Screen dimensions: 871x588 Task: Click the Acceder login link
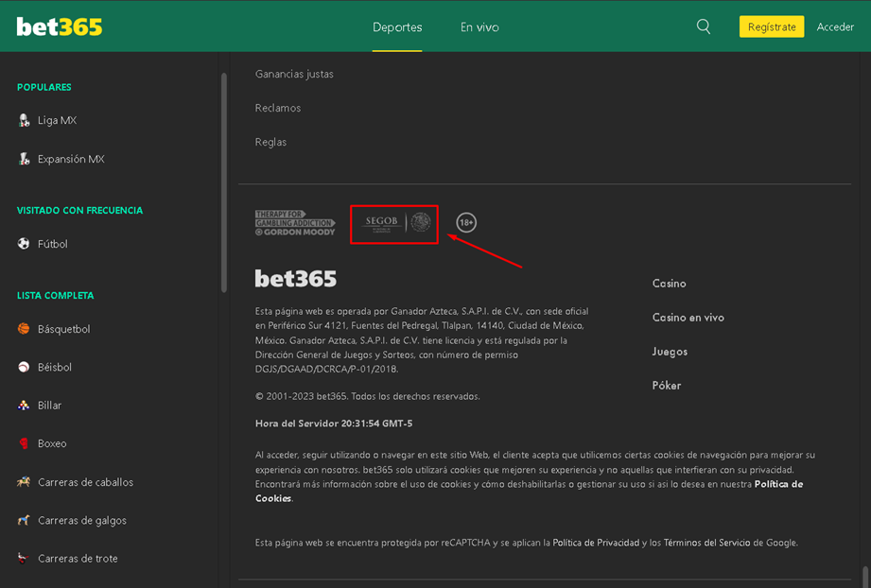click(835, 26)
